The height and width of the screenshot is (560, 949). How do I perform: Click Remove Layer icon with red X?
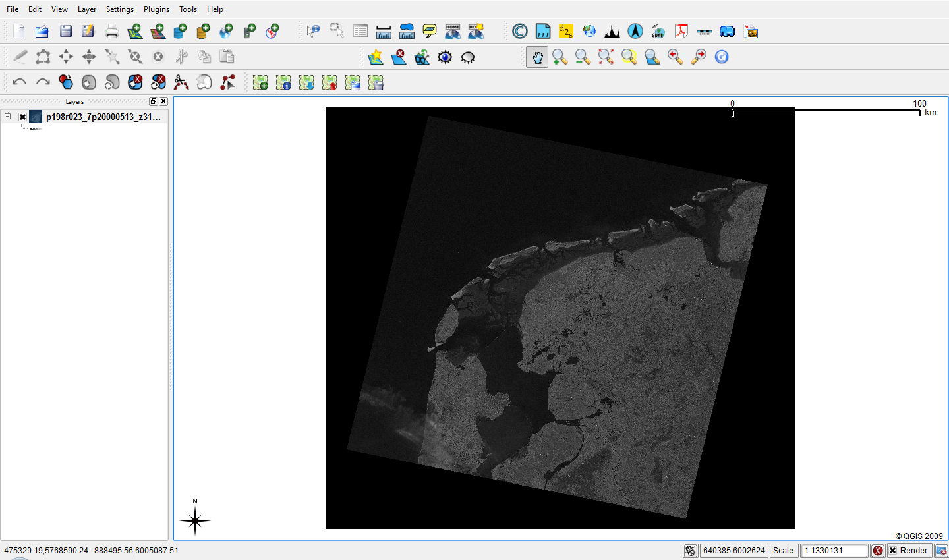coord(399,57)
